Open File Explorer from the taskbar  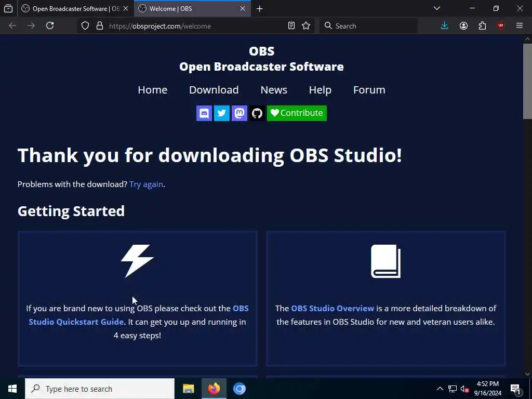[188, 389]
